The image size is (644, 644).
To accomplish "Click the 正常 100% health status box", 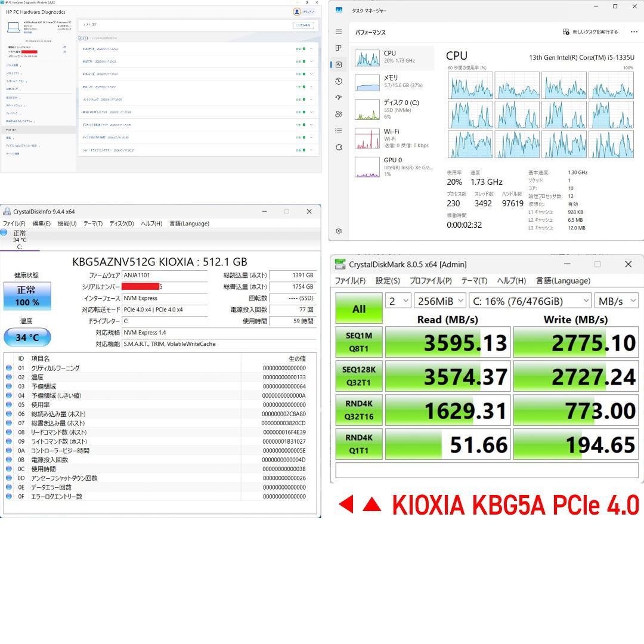I will coord(27,296).
